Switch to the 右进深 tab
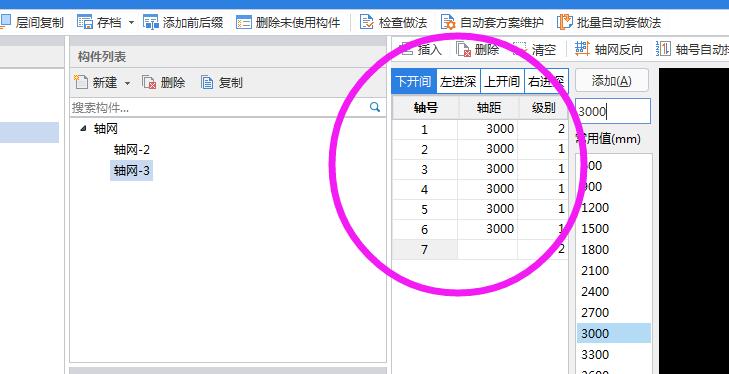 tap(546, 82)
